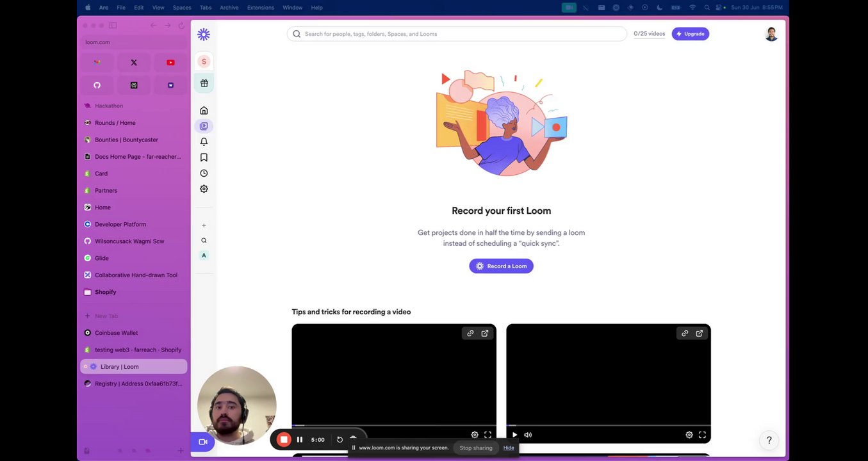Open the X pinned favorite in Arc
The height and width of the screenshot is (461, 868).
tap(134, 62)
